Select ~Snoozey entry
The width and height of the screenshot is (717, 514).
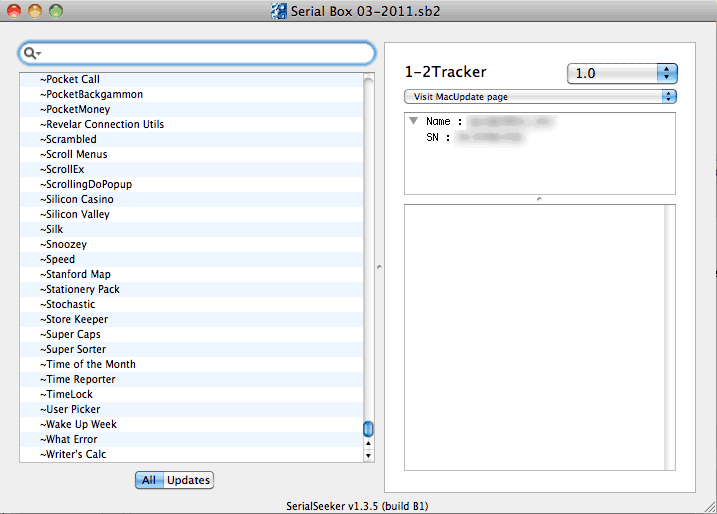192,244
